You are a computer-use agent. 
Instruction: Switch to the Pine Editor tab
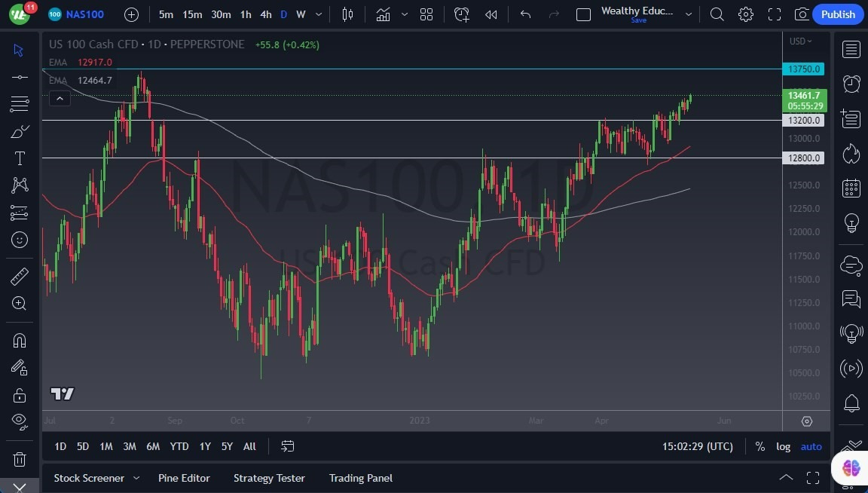coord(184,478)
